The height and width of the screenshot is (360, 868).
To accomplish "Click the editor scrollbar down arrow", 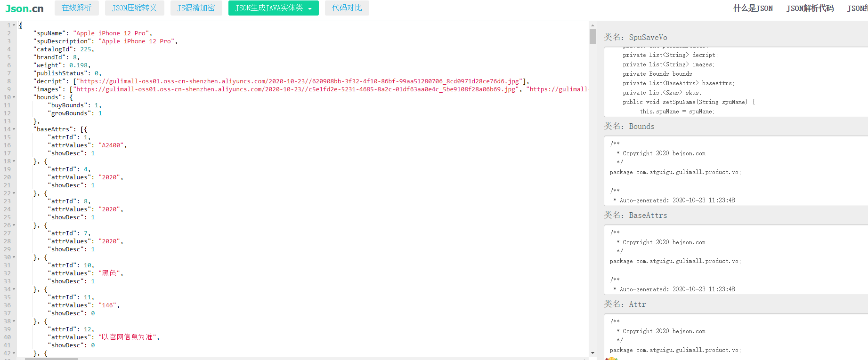I will point(592,353).
